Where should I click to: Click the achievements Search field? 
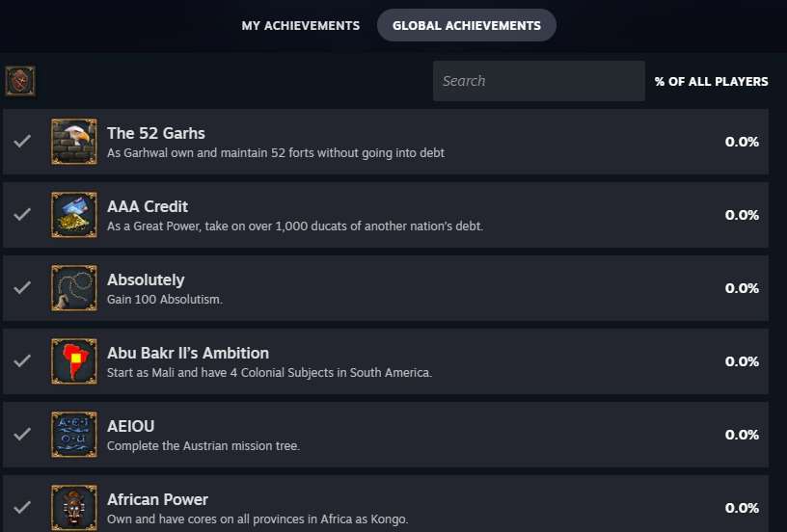point(538,81)
